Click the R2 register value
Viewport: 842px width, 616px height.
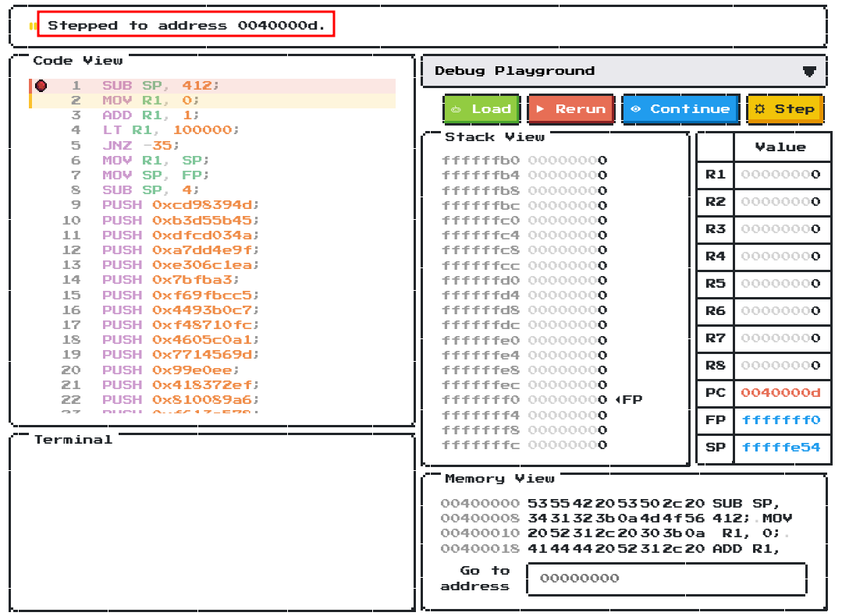[781, 202]
